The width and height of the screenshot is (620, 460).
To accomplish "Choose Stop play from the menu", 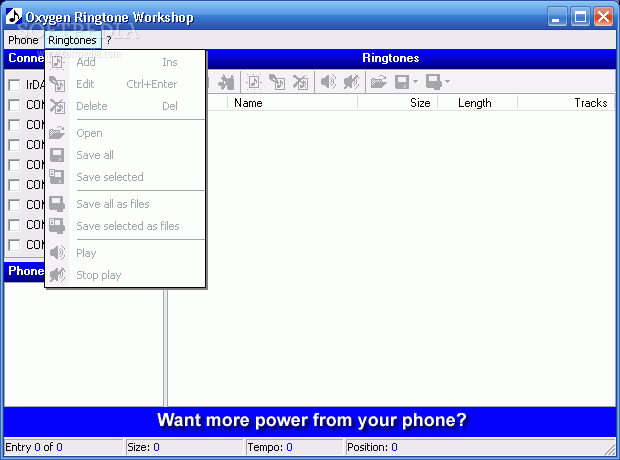I will 125,275.
